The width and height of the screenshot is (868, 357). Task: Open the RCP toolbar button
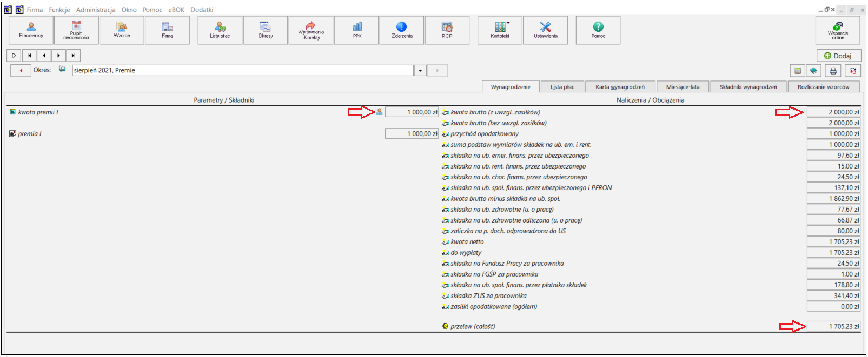coord(447,30)
